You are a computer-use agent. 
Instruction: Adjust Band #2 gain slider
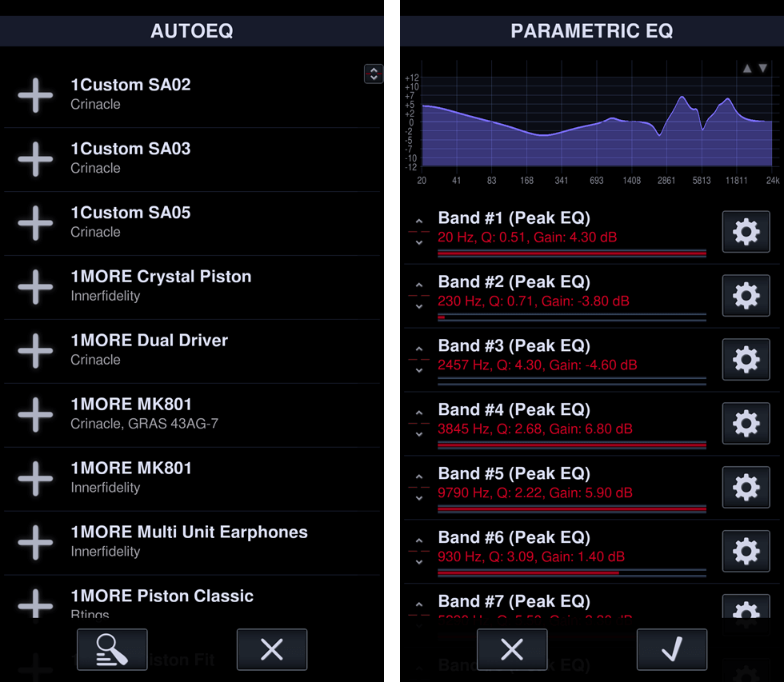(x=572, y=317)
